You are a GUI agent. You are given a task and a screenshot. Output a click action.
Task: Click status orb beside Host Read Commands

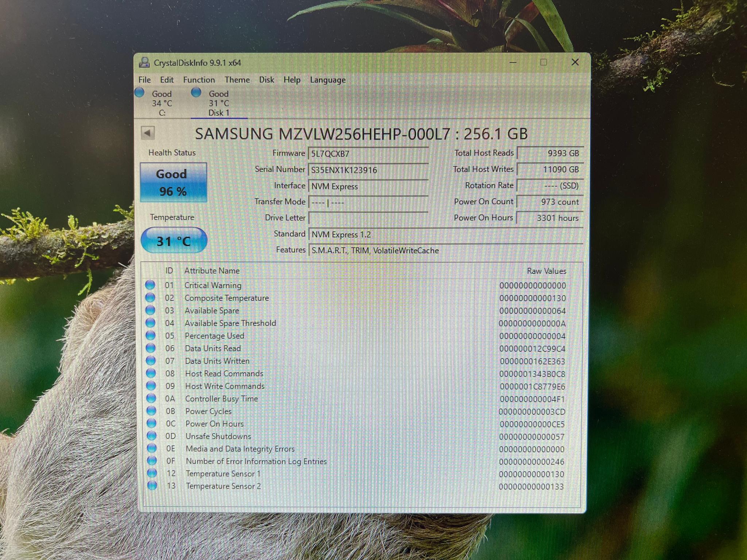pos(151,373)
